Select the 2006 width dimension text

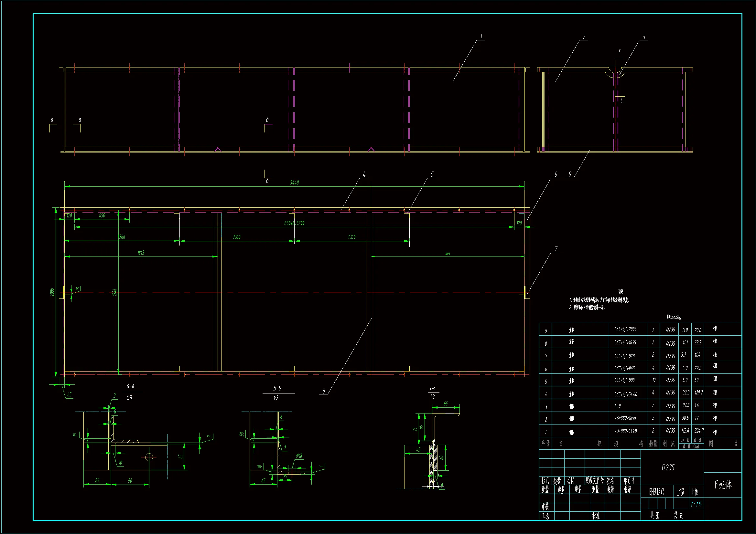(x=52, y=292)
